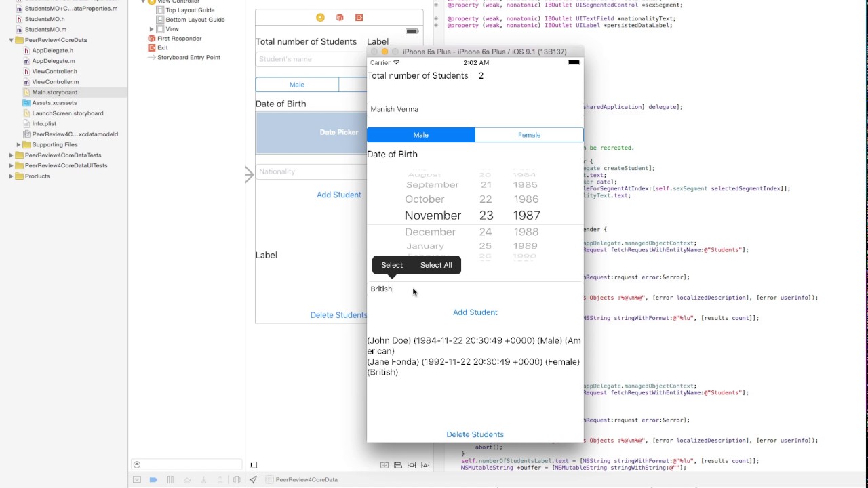Open StudentsMO.m in navigator

(45, 30)
